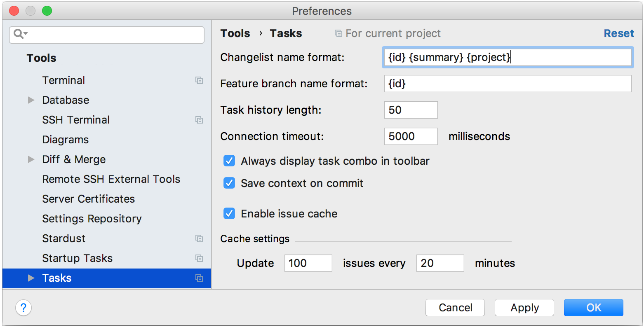Disable Always display task combo in toolbar
This screenshot has height=327, width=644.
pyautogui.click(x=229, y=161)
